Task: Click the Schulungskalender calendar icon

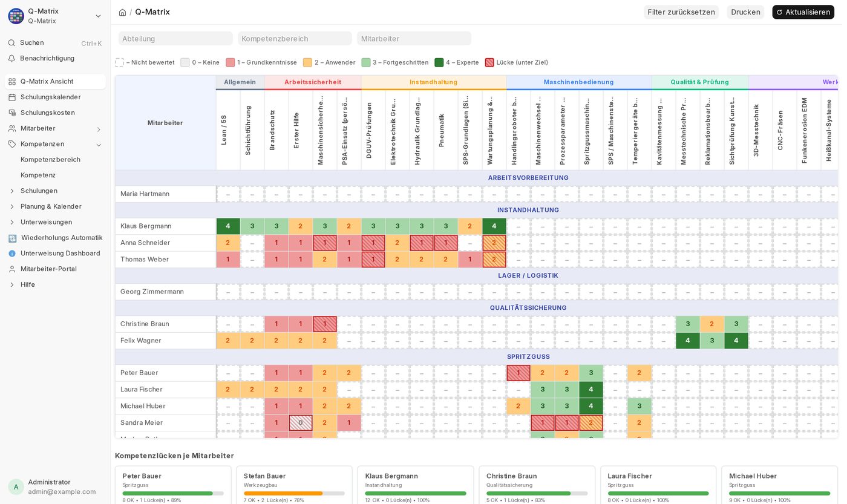Action: tap(12, 97)
